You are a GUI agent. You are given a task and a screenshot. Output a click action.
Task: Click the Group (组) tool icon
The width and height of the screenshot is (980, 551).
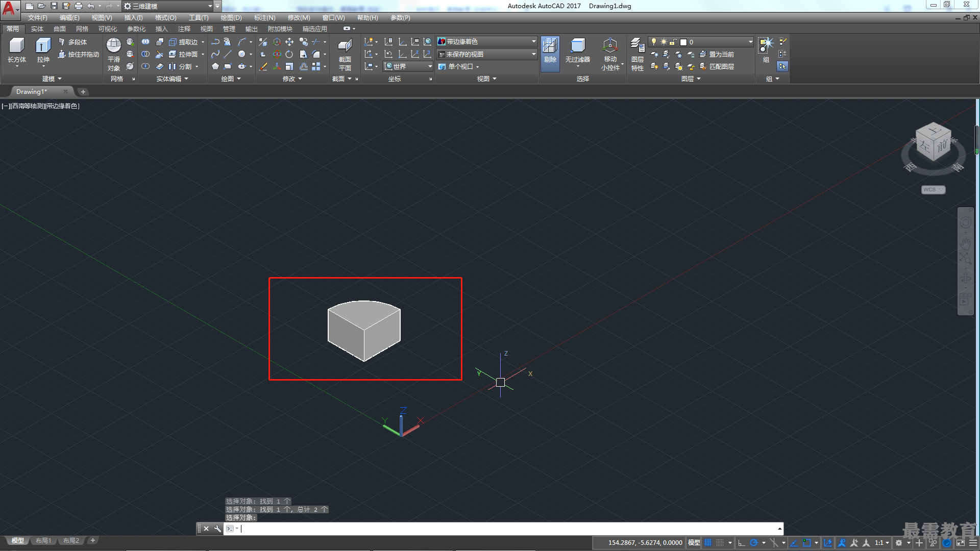click(766, 50)
